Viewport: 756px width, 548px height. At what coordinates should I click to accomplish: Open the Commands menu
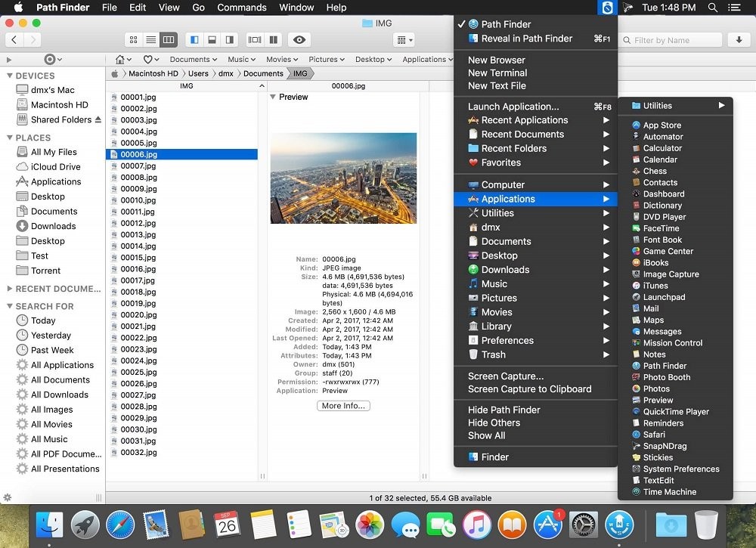tap(241, 8)
